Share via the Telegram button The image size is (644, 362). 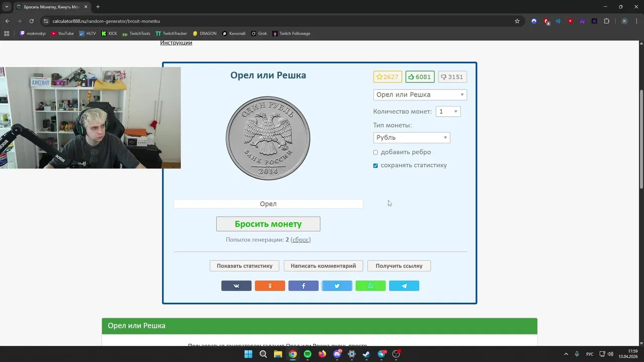404,286
